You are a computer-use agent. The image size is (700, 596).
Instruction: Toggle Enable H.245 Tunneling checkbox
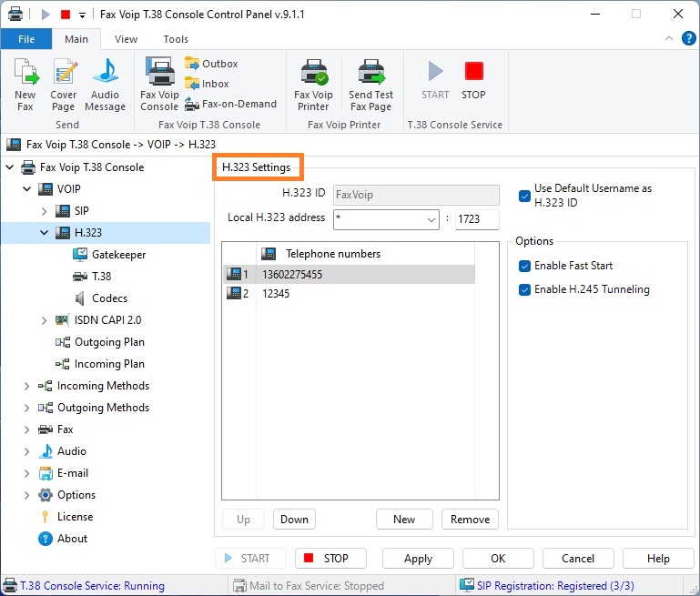(524, 289)
